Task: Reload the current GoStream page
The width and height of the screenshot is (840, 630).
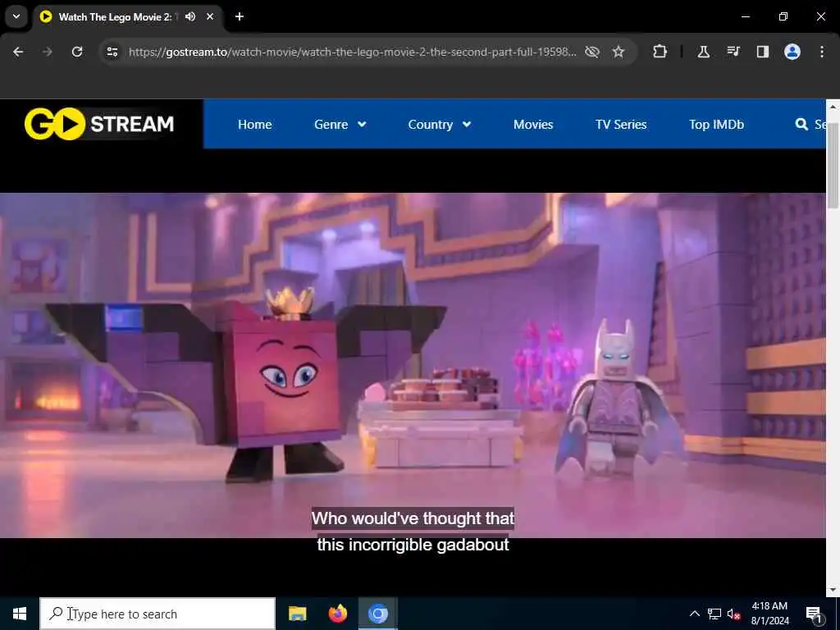Action: [77, 52]
